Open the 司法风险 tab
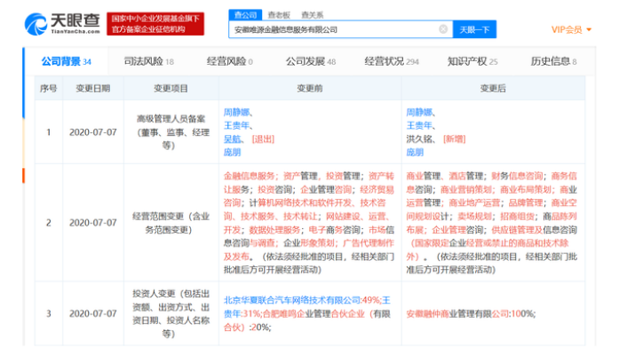This screenshot has height=364, width=627. pos(148,61)
